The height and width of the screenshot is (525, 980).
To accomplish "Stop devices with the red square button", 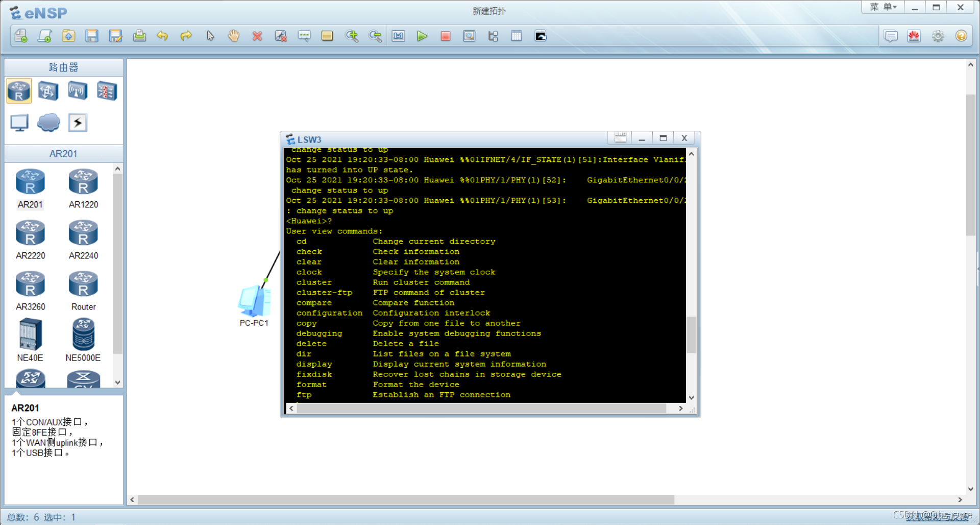I will (446, 36).
